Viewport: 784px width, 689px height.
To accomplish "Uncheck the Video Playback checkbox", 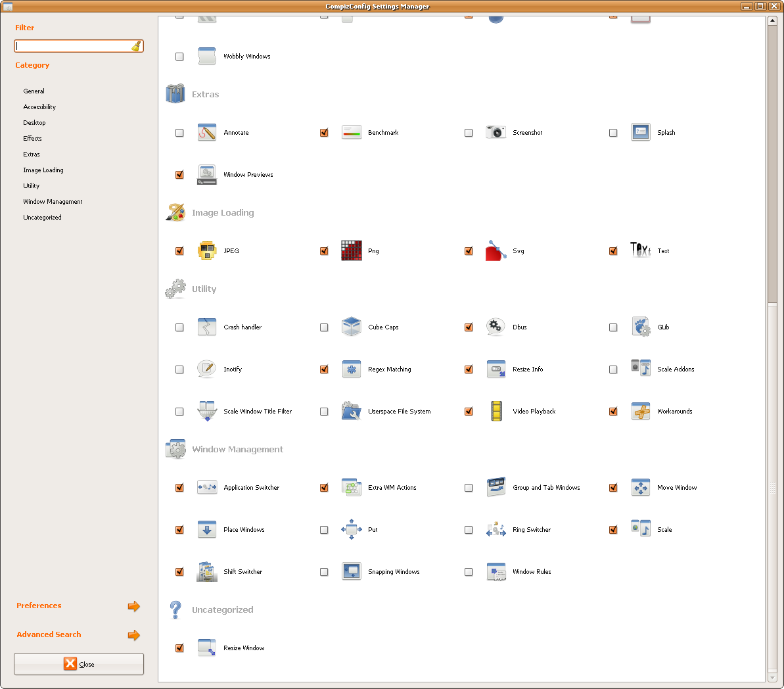I will (x=469, y=412).
